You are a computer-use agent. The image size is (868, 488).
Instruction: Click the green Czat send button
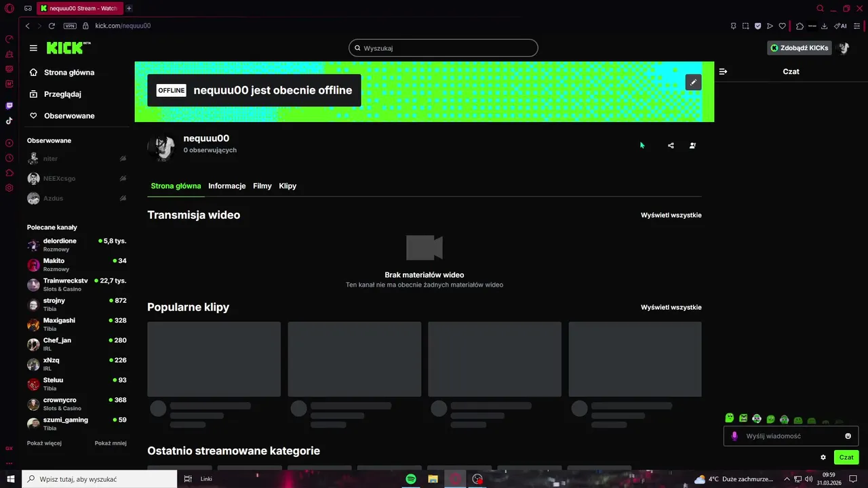846,457
